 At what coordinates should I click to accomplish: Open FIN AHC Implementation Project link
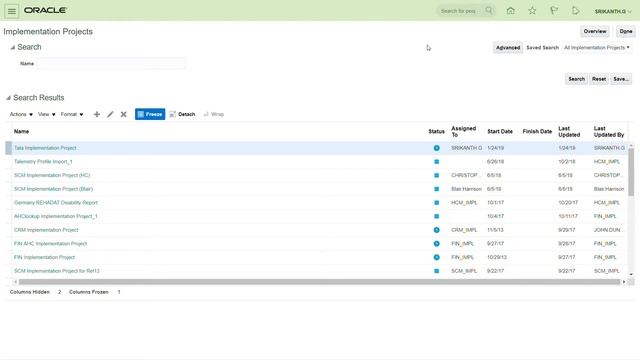tap(50, 244)
